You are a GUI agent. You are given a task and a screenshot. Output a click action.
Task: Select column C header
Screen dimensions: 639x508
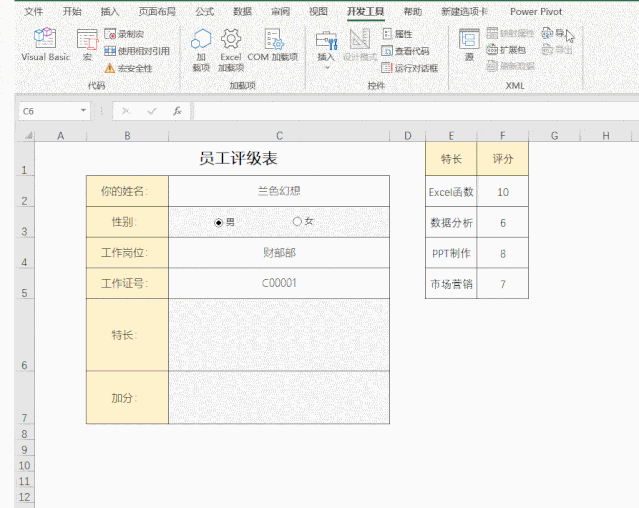click(x=279, y=136)
